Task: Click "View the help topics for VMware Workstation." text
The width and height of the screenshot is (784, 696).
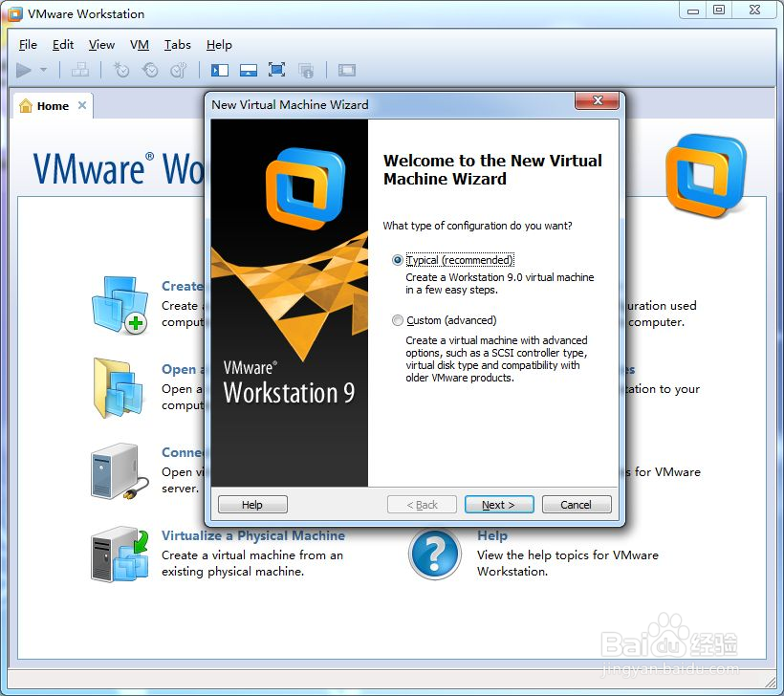Action: [568, 563]
